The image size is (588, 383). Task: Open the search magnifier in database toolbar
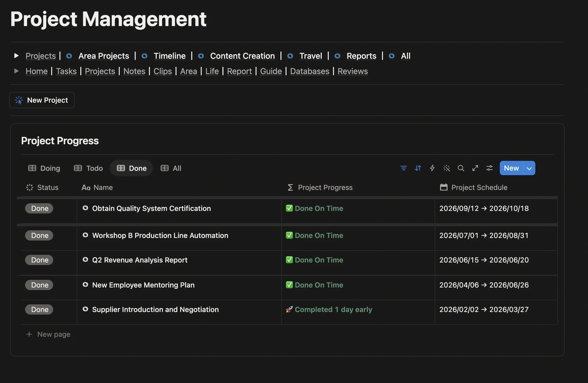[x=461, y=168]
